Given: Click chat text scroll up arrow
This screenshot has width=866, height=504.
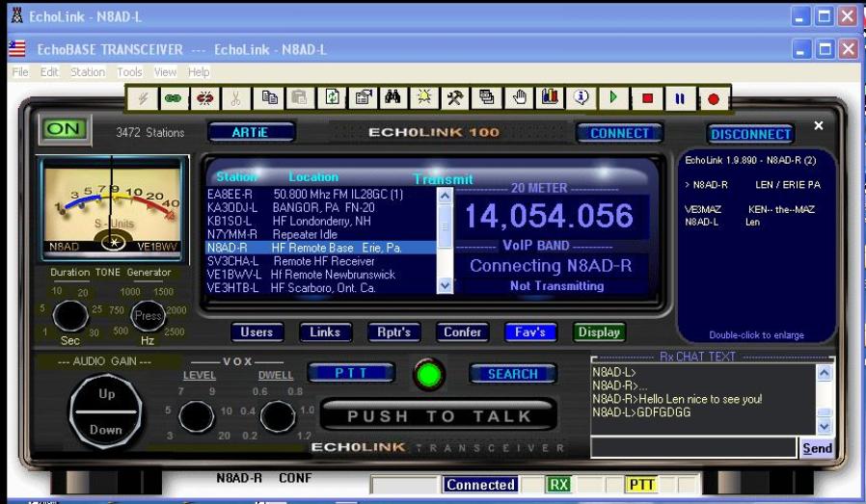Looking at the screenshot, I should (x=824, y=373).
